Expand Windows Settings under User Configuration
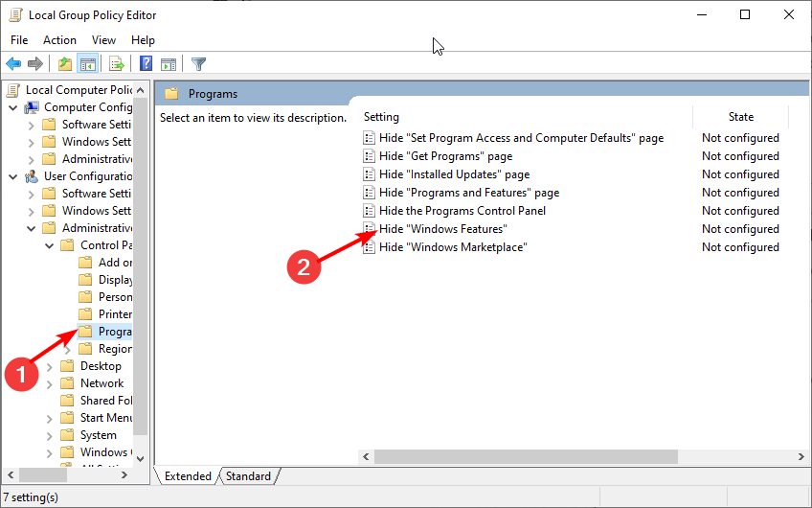This screenshot has height=508, width=812. click(31, 211)
